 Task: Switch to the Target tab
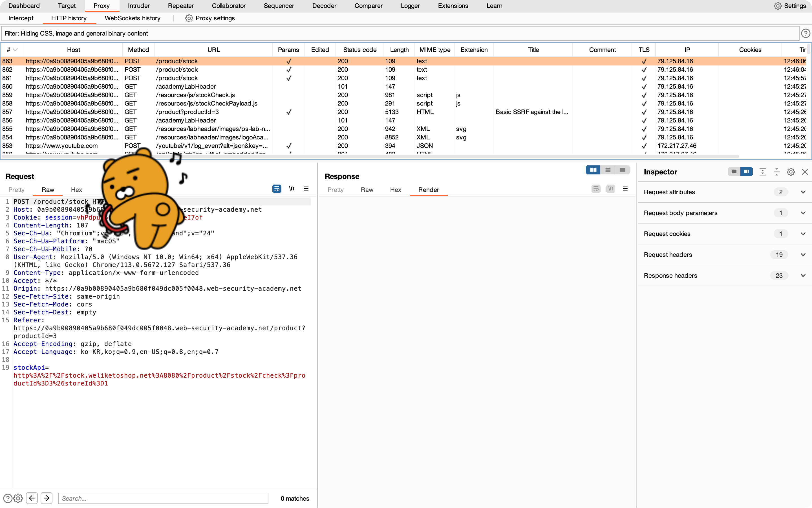click(67, 6)
